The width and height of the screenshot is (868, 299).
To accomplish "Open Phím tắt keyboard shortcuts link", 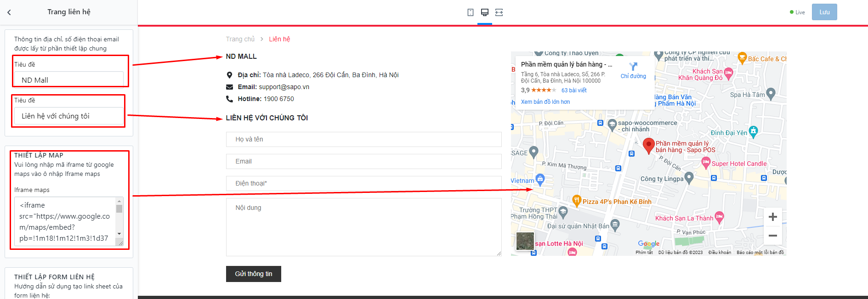I will [x=644, y=253].
